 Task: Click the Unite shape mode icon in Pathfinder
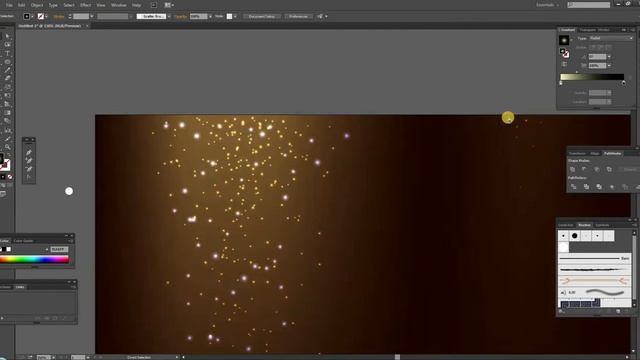pos(572,169)
